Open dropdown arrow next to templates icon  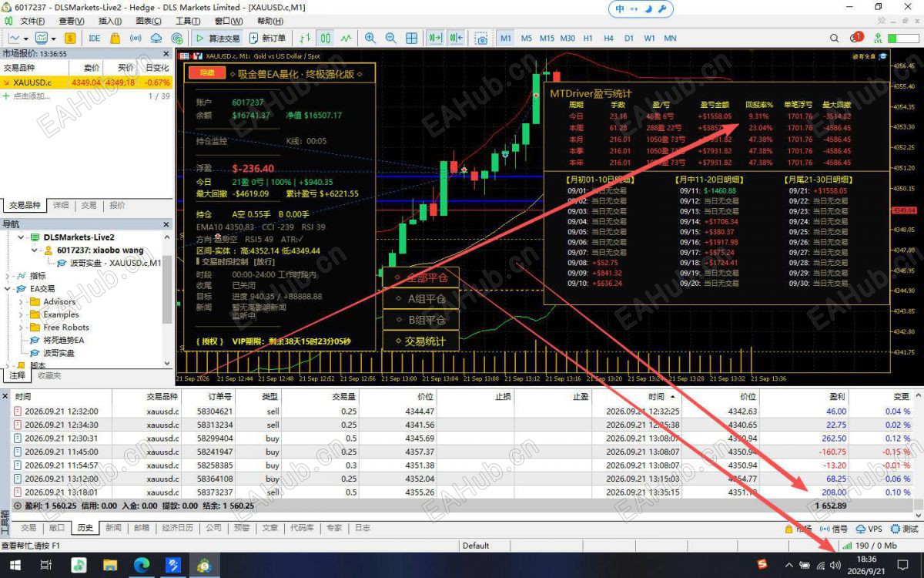[x=53, y=38]
